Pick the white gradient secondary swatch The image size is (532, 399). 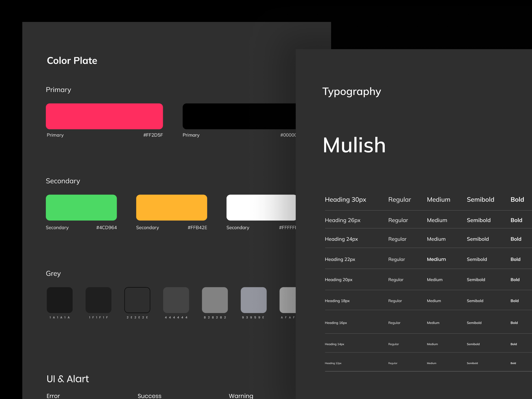pyautogui.click(x=261, y=208)
